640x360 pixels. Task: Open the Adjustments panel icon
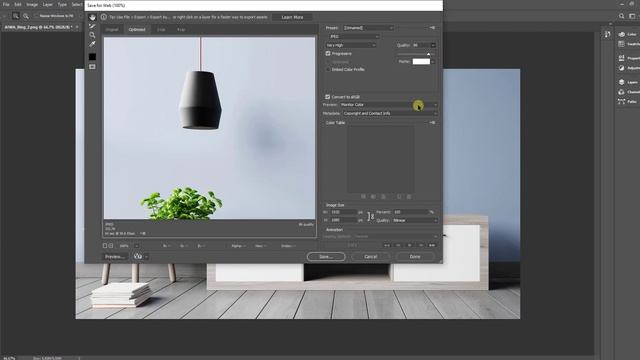click(622, 68)
